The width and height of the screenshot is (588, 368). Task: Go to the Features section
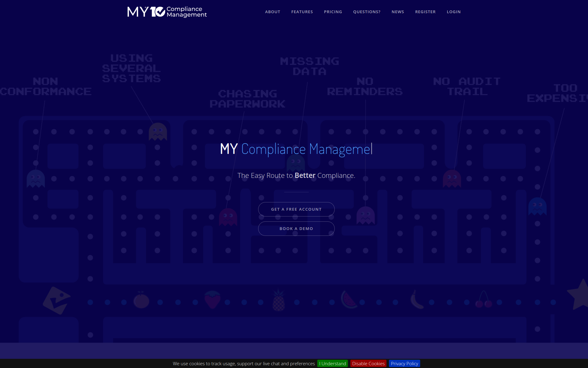302,12
